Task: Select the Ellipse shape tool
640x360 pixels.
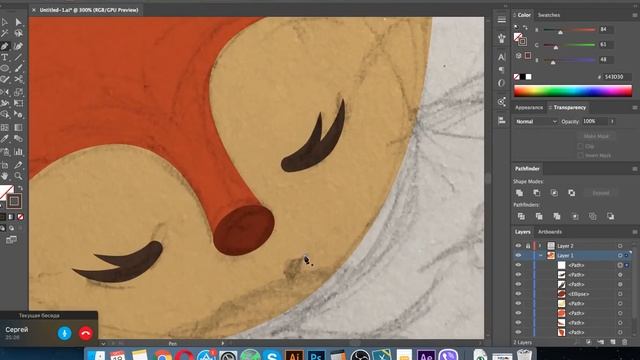Action: pos(5,69)
